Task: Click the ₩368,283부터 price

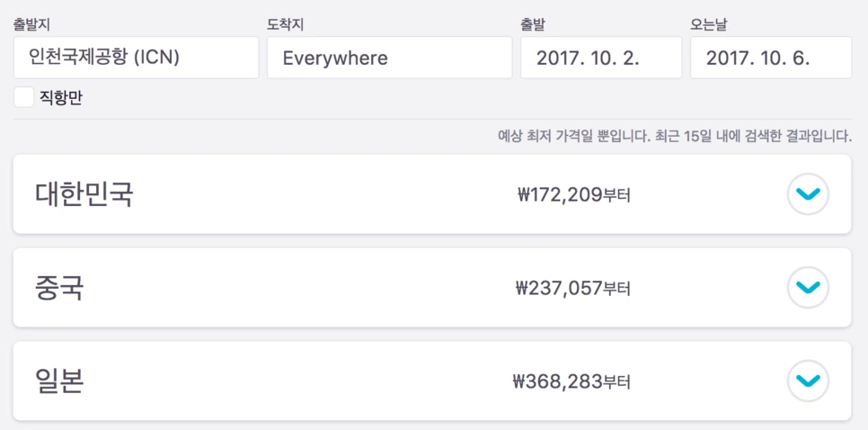Action: (x=573, y=381)
